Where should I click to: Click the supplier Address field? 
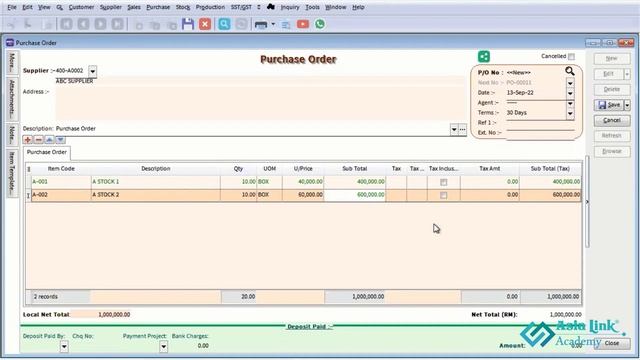[260, 103]
